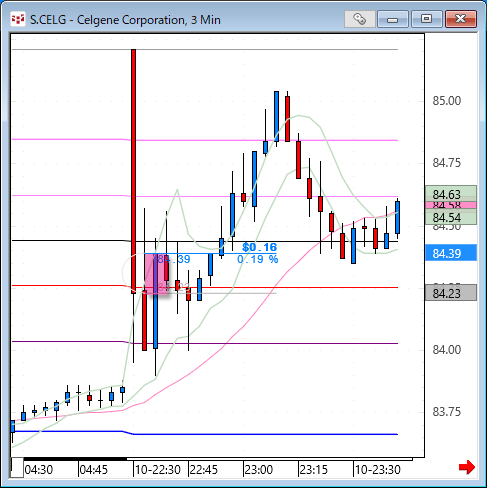Click the 0.19 % measurement label
This screenshot has height=488, width=487.
tap(257, 259)
